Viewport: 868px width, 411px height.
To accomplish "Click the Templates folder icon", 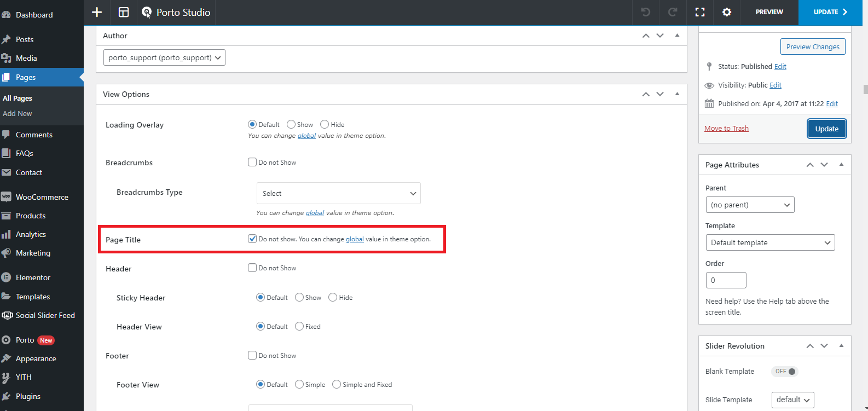I will coord(6,297).
